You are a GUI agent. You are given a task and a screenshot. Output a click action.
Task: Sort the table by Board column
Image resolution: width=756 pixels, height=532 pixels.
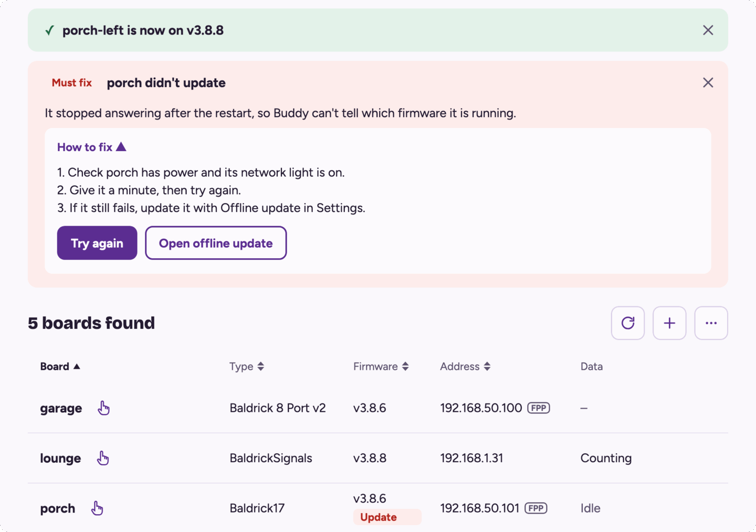coord(60,367)
